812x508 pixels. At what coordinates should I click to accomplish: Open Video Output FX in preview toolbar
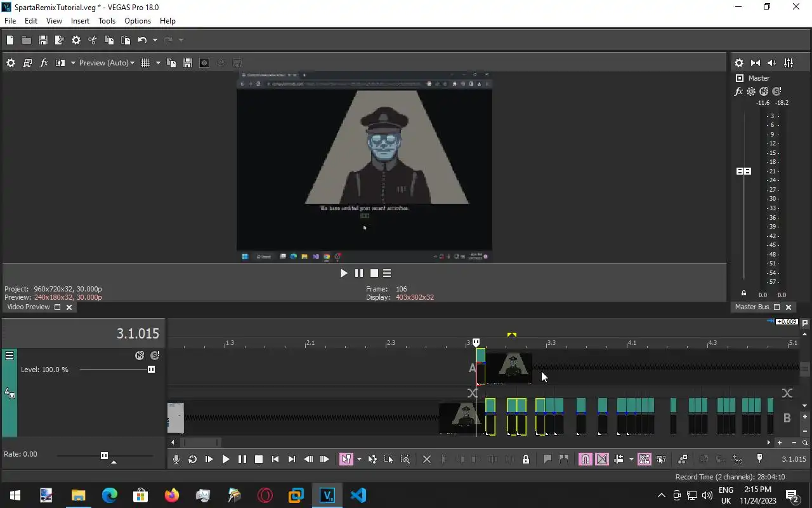coord(44,63)
